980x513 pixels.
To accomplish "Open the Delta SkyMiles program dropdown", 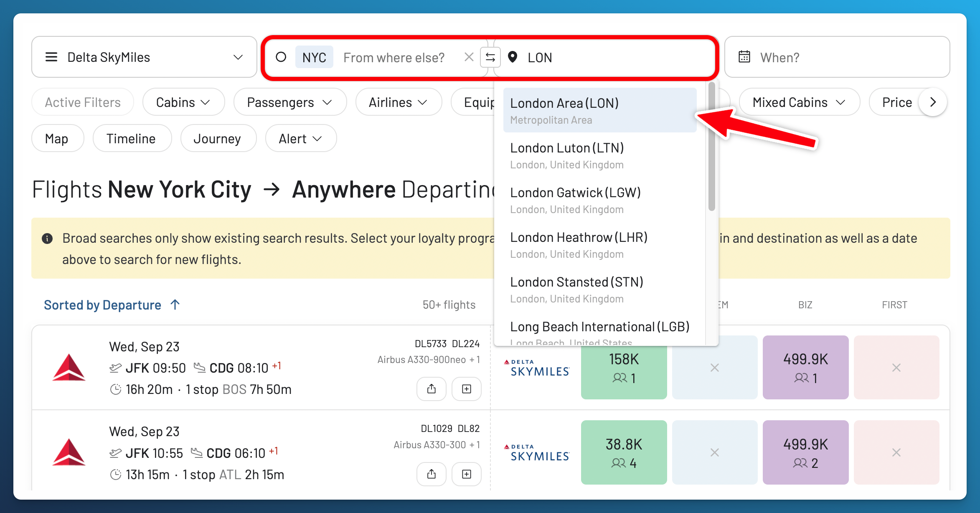I will (144, 57).
